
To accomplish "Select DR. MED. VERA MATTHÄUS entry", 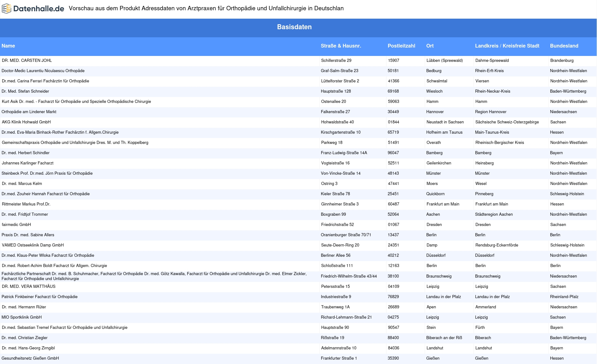I will pyautogui.click(x=29, y=287).
